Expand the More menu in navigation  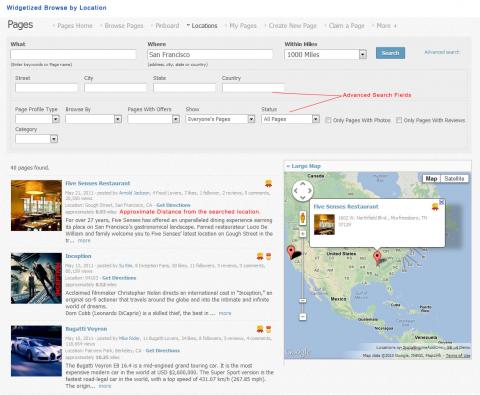[386, 26]
